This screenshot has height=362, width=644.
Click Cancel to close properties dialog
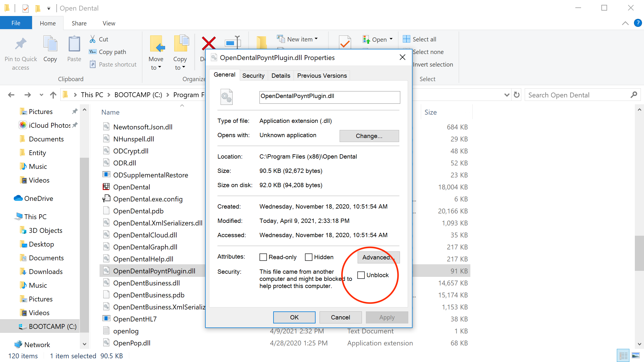click(x=340, y=317)
